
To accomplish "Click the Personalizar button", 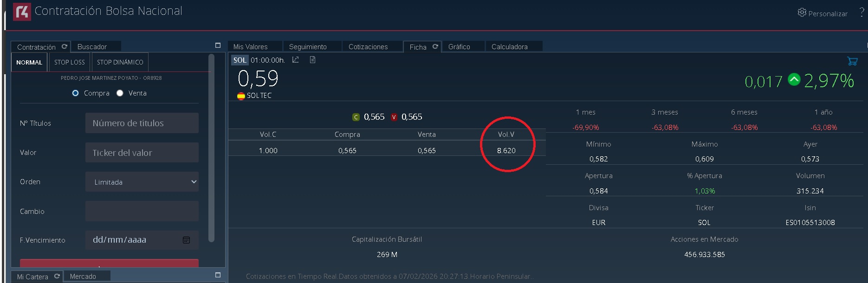I will [x=823, y=13].
